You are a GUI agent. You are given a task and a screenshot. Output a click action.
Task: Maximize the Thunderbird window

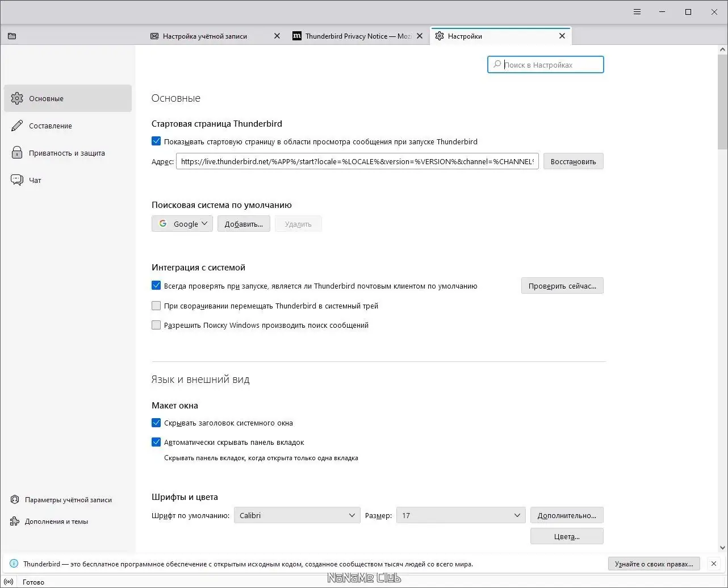pos(688,12)
